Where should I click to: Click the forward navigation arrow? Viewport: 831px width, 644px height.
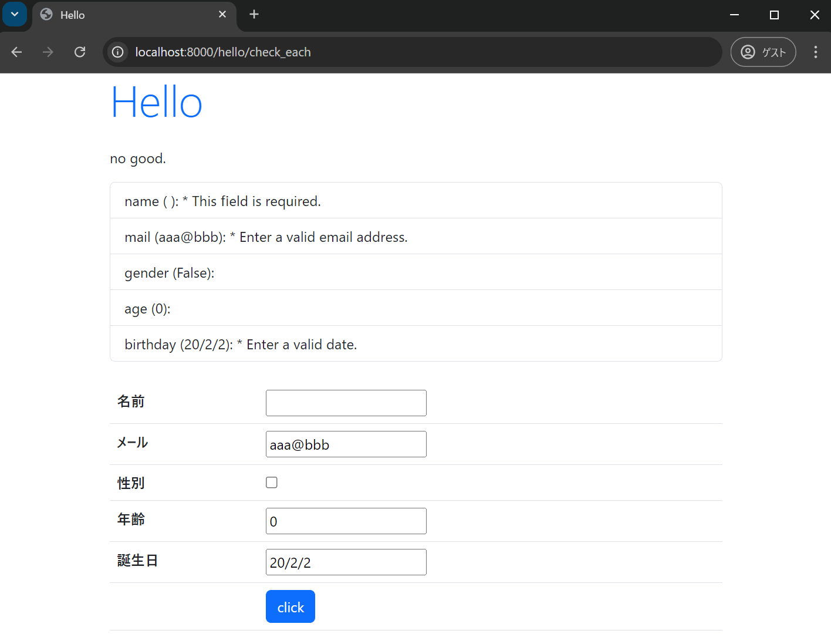pos(48,52)
